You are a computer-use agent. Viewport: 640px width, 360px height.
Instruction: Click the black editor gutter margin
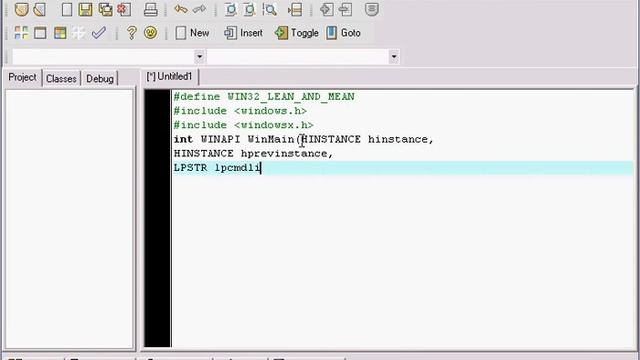(158, 218)
